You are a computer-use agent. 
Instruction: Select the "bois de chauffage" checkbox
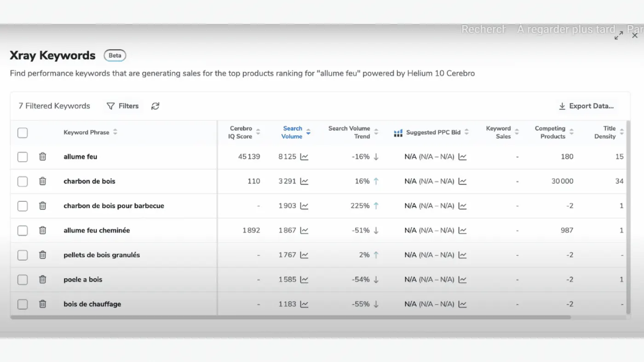[23, 304]
